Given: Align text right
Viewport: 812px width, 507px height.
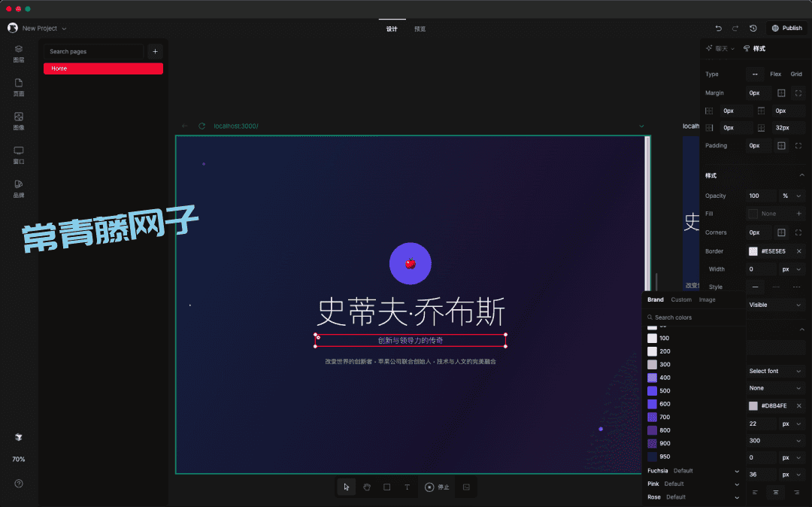Looking at the screenshot, I should pyautogui.click(x=796, y=492).
